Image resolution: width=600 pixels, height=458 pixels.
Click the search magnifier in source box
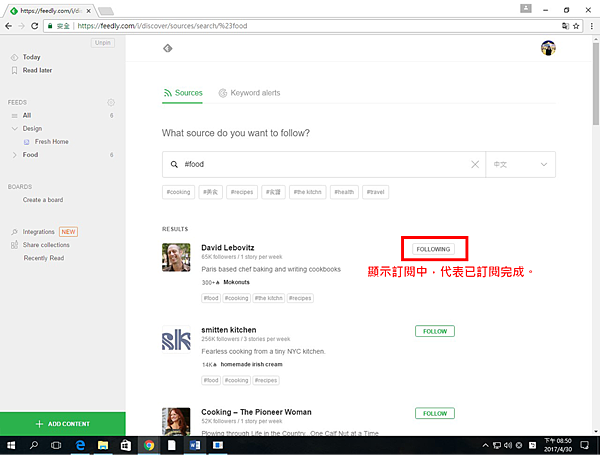pos(174,165)
